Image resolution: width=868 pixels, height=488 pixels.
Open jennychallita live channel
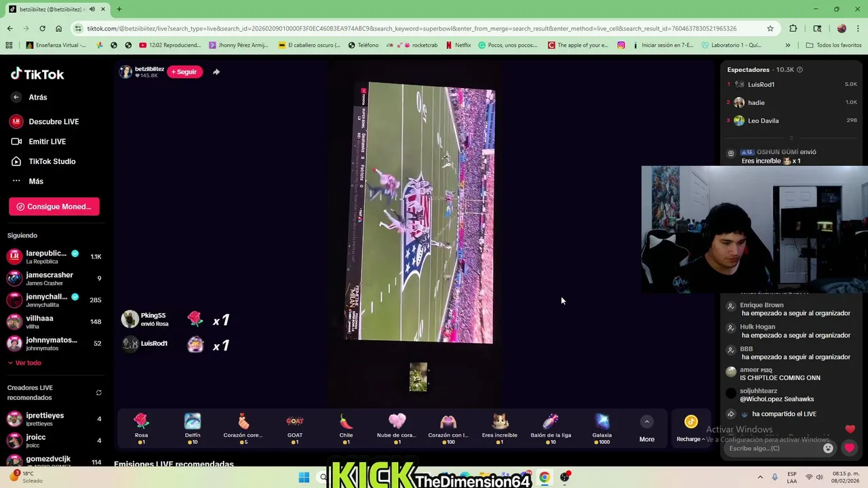coord(54,300)
